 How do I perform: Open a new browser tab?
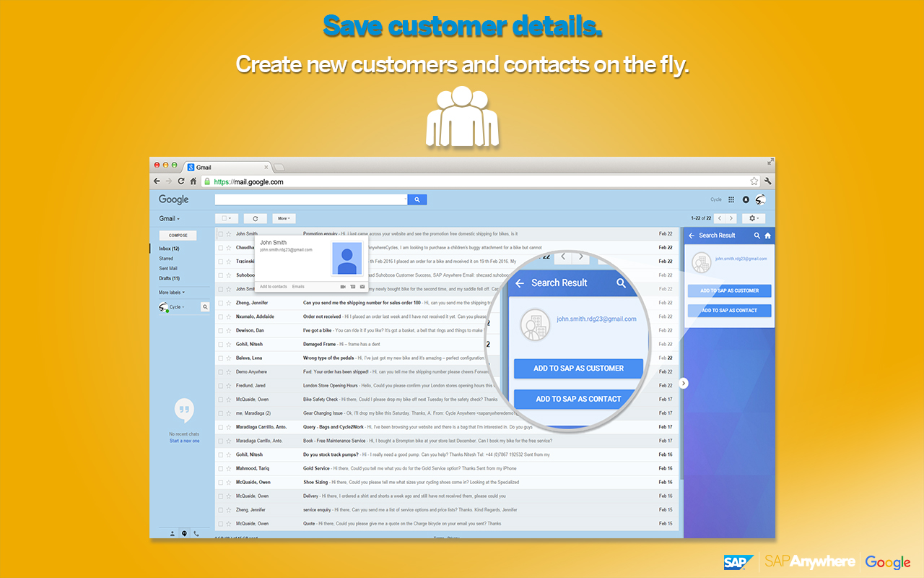(279, 168)
